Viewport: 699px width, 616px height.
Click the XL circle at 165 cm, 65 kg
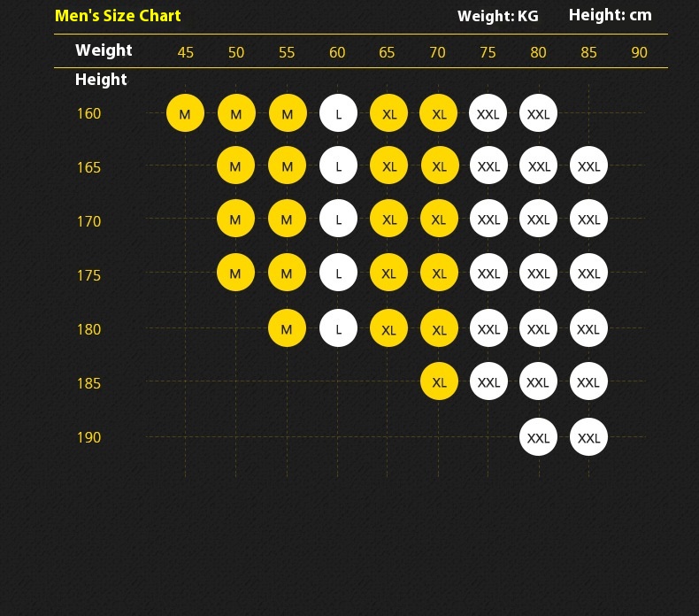tap(388, 166)
